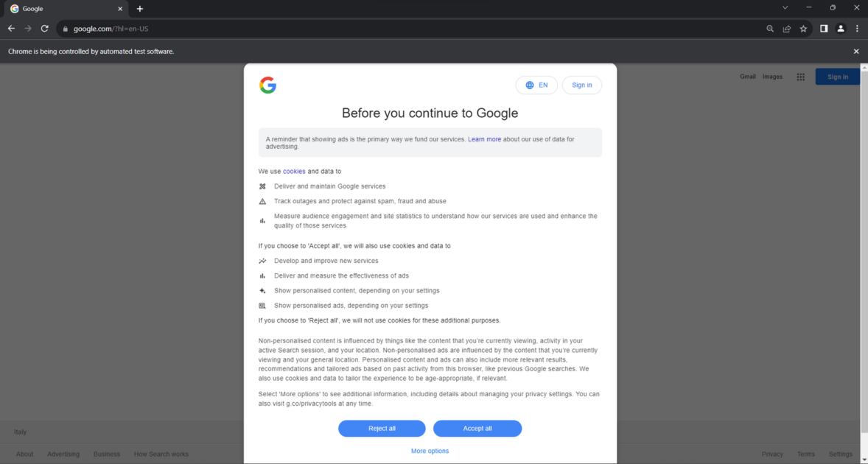This screenshot has width=868, height=464.
Task: Click the Reject all button
Action: point(382,428)
